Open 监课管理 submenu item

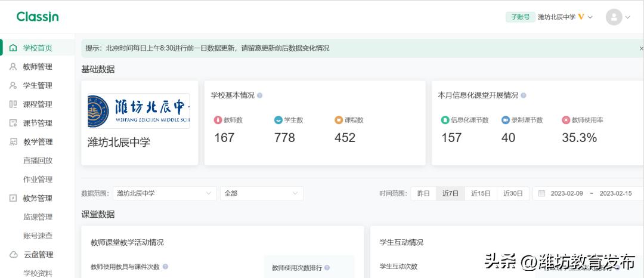pyautogui.click(x=38, y=217)
